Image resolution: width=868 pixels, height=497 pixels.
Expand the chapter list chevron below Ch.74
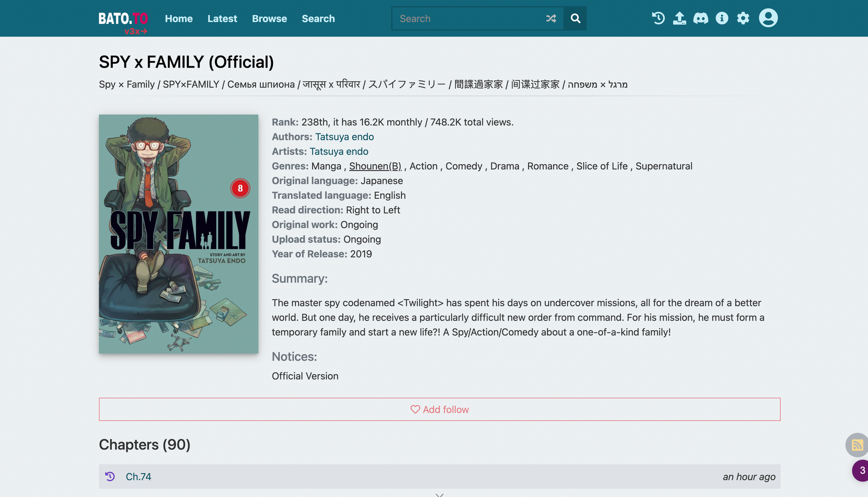(440, 494)
